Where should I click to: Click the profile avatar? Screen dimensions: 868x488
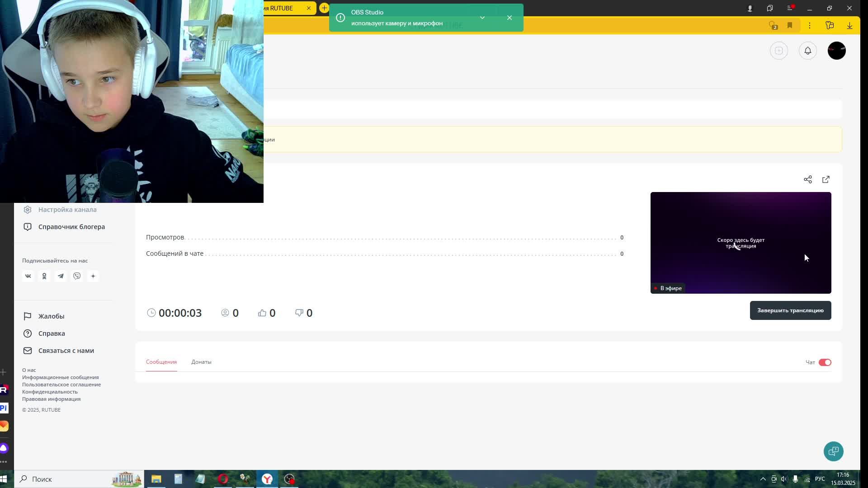click(x=837, y=51)
